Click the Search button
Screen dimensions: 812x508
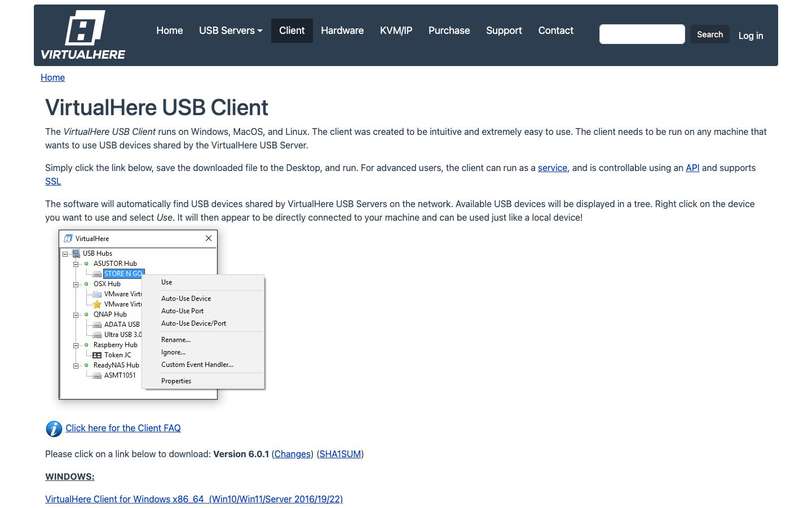pyautogui.click(x=710, y=34)
